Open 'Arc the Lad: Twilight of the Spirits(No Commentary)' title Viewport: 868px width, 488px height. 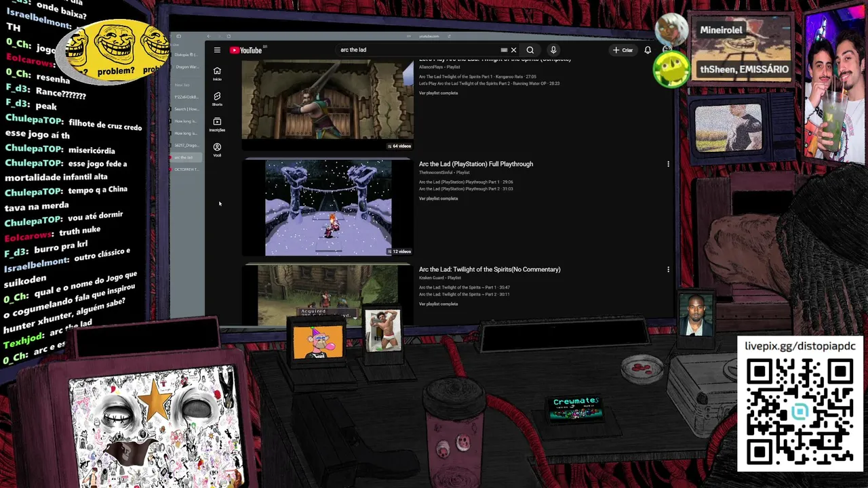490,270
